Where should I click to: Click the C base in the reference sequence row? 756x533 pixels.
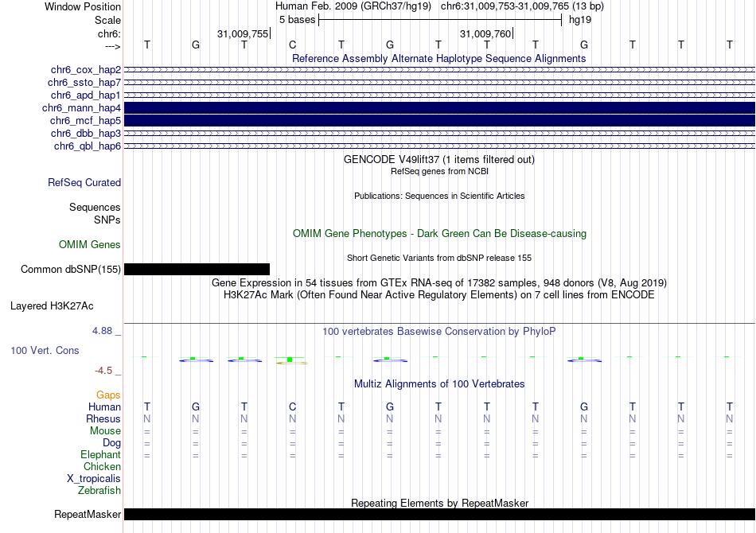pos(292,45)
